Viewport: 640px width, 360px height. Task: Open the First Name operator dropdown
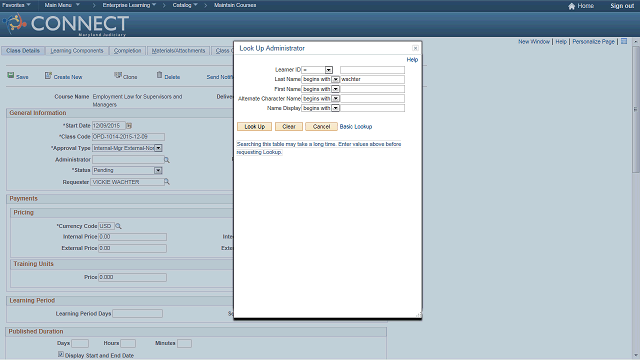(x=336, y=89)
